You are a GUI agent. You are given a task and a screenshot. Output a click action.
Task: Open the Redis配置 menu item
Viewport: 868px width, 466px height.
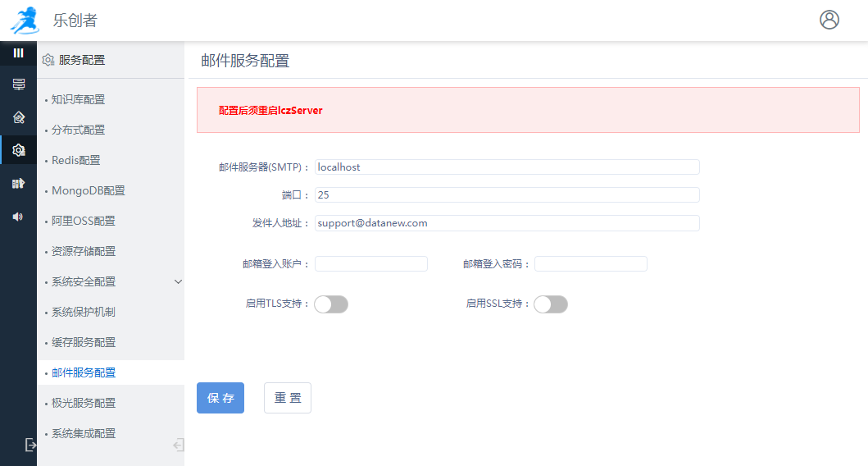point(76,160)
